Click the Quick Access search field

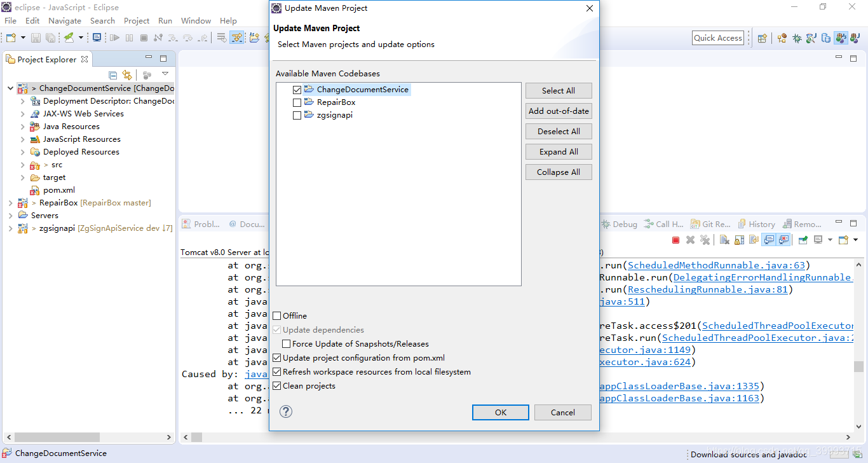pyautogui.click(x=718, y=38)
